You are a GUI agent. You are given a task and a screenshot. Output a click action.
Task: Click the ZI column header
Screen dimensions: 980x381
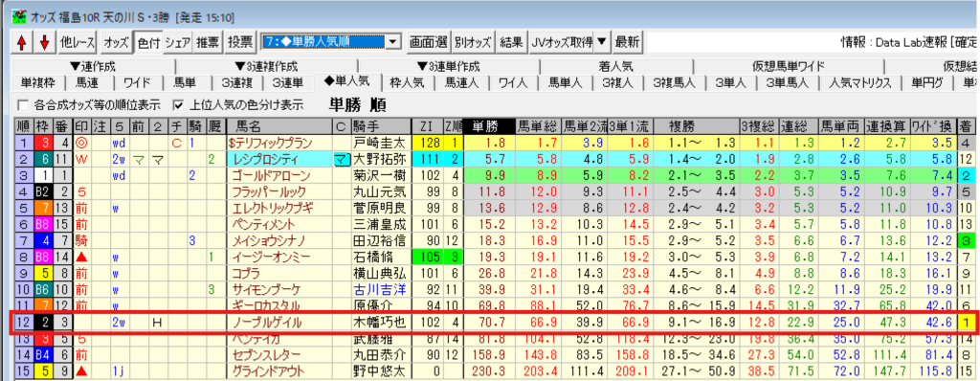pos(427,125)
